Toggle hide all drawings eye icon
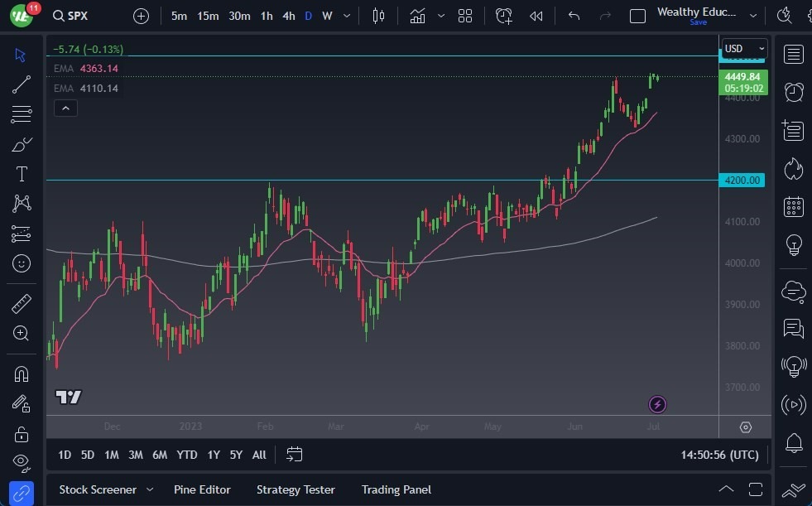The image size is (812, 506). (22, 461)
